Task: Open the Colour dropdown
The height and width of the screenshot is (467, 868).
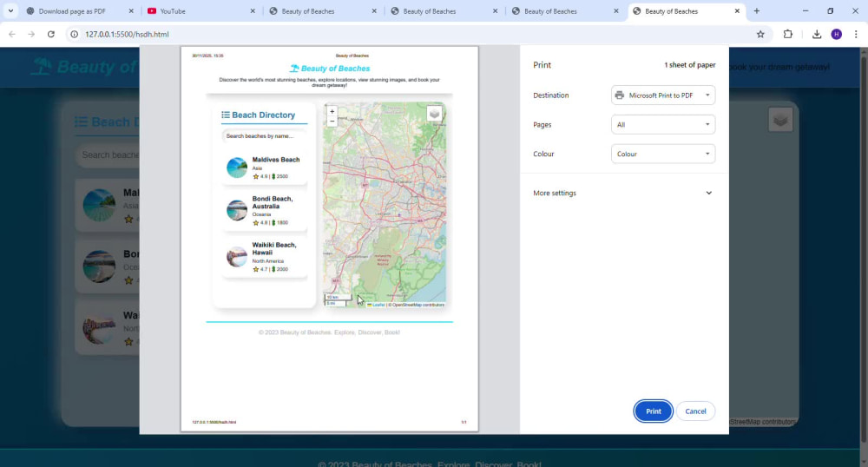Action: coord(662,154)
